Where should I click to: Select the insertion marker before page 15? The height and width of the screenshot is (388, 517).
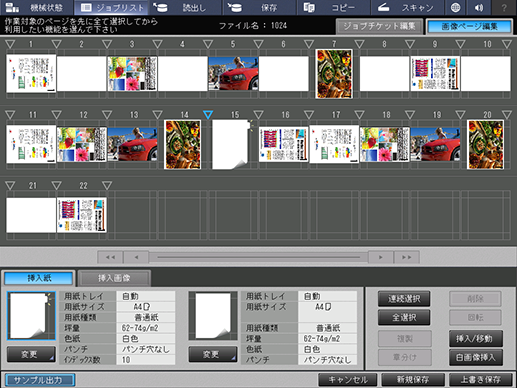point(208,115)
